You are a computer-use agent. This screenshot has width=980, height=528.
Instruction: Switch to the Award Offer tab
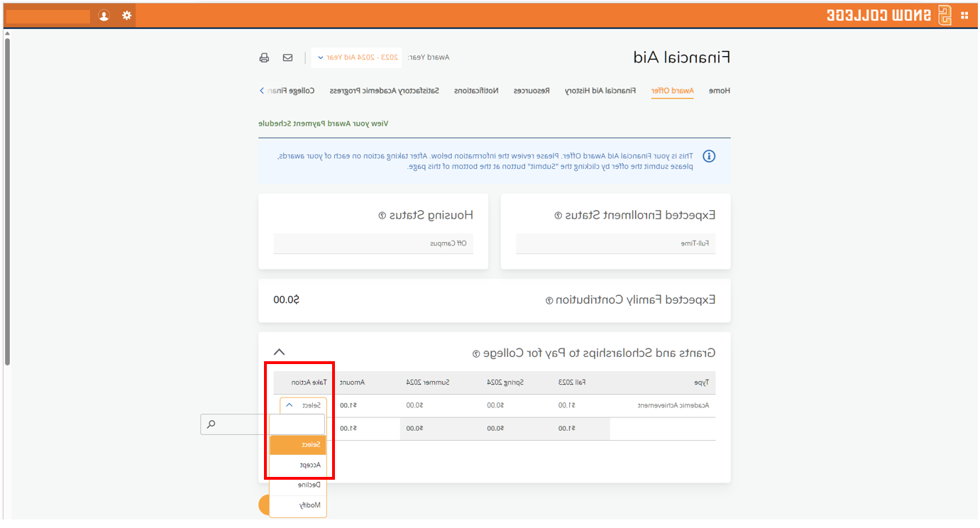[x=673, y=91]
